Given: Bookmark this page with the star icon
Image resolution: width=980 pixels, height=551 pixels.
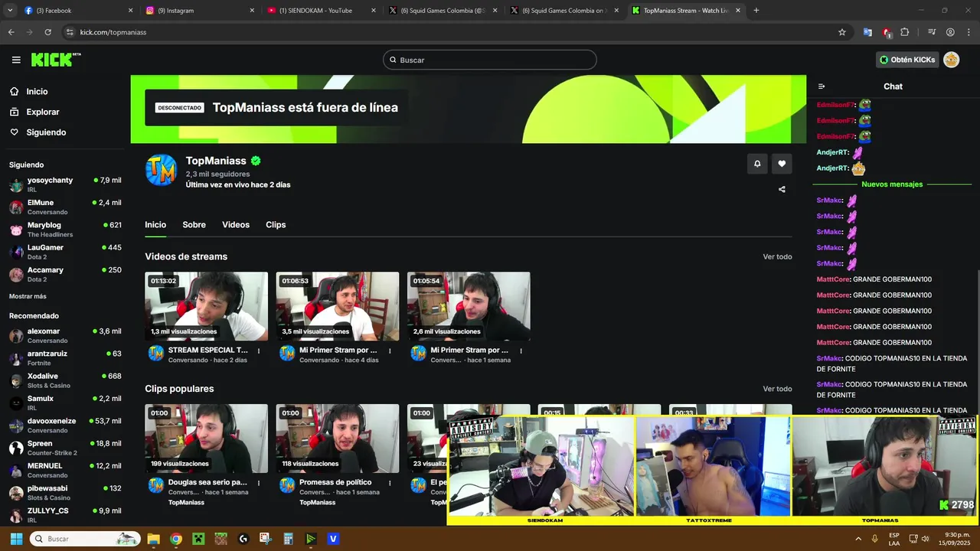Looking at the screenshot, I should tap(842, 32).
